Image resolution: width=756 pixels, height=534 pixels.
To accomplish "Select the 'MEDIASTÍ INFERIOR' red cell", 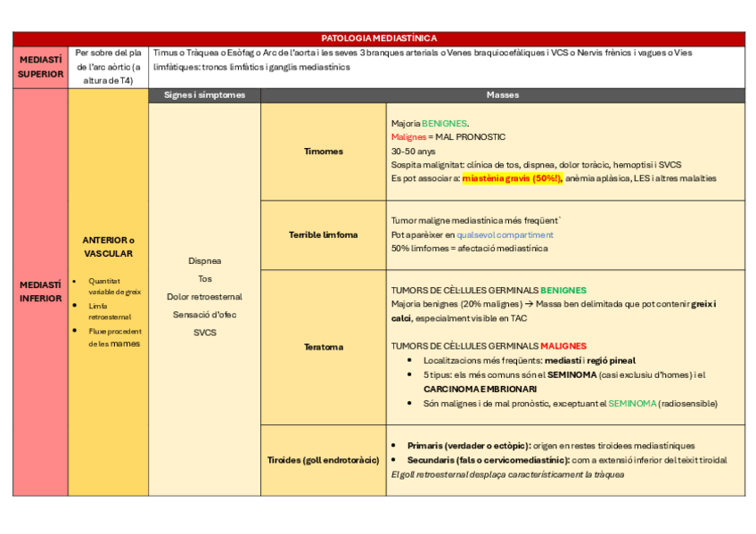I will coord(40,292).
